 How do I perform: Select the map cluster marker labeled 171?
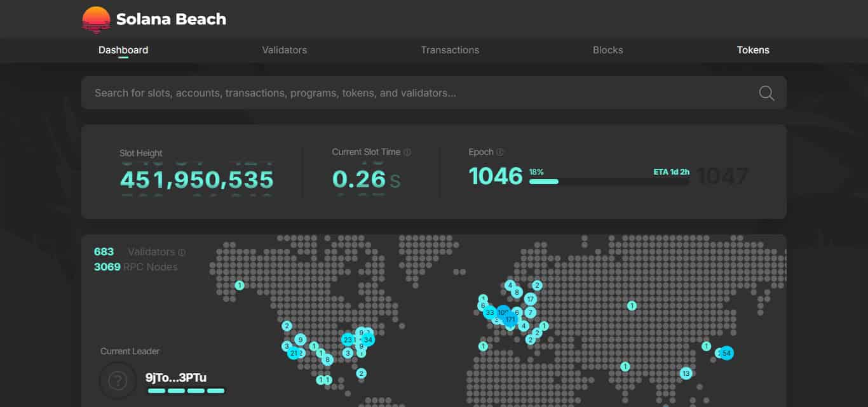(x=510, y=319)
